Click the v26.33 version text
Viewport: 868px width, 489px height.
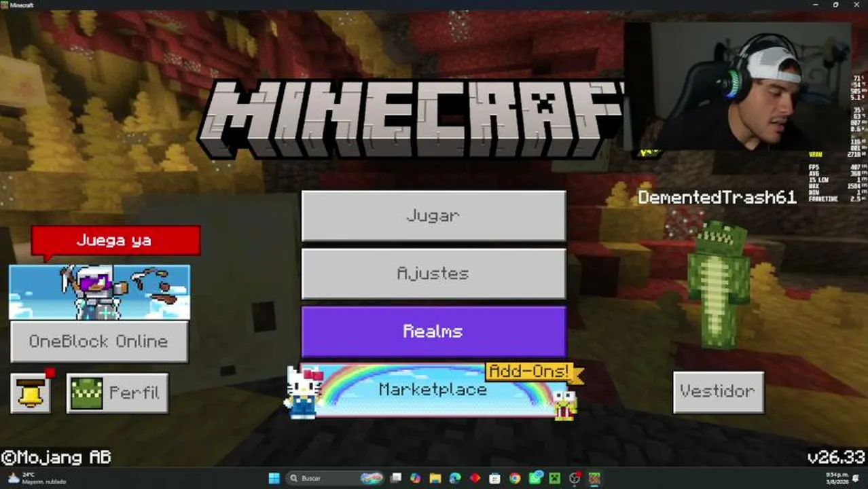point(835,457)
